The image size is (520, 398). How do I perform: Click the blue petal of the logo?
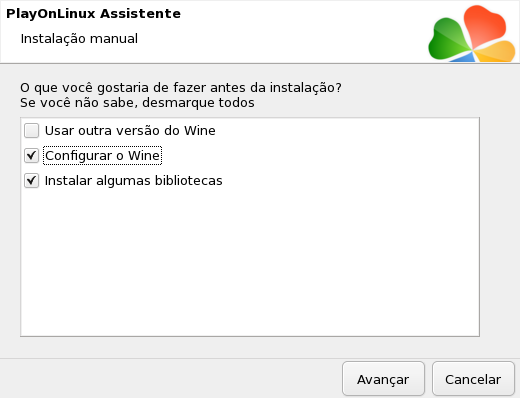coord(463,58)
